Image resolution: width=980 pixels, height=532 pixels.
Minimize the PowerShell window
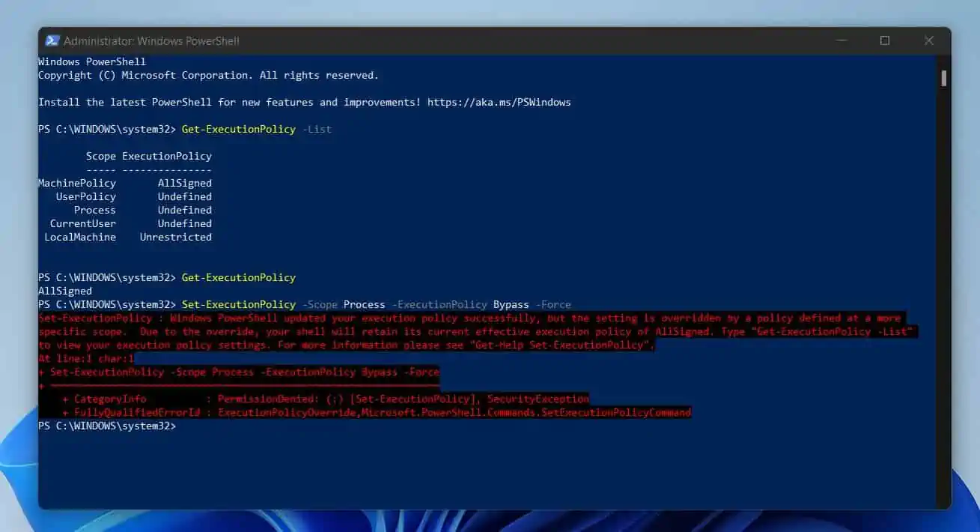(x=841, y=40)
